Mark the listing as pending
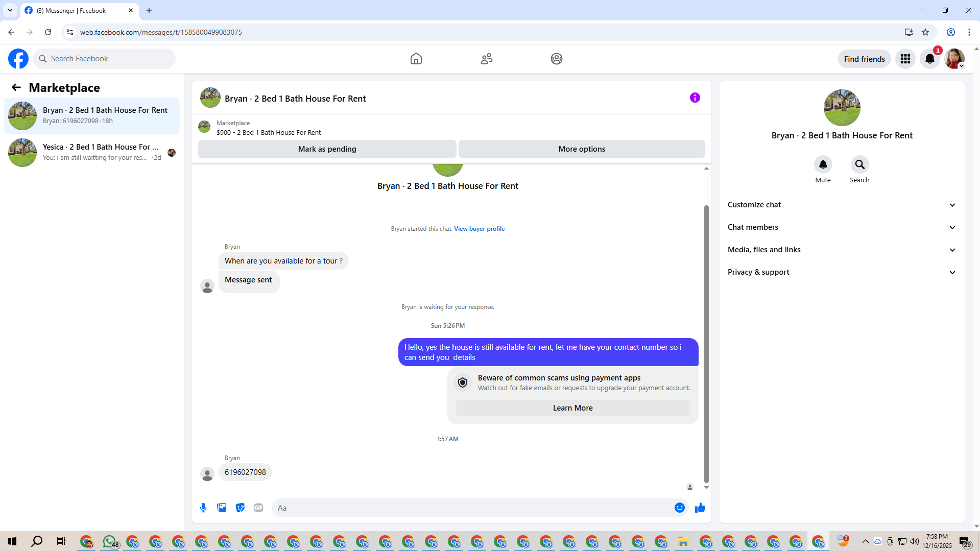This screenshot has height=551, width=980. [327, 149]
